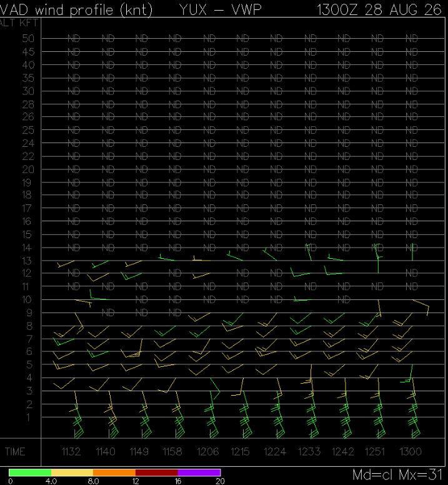
Task: Click the '1300Z 28 AUG 26' timestamp
Action: 379,10
